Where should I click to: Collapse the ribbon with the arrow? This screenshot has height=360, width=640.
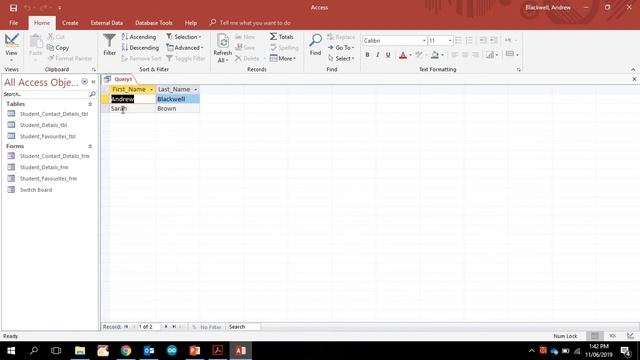(x=633, y=69)
